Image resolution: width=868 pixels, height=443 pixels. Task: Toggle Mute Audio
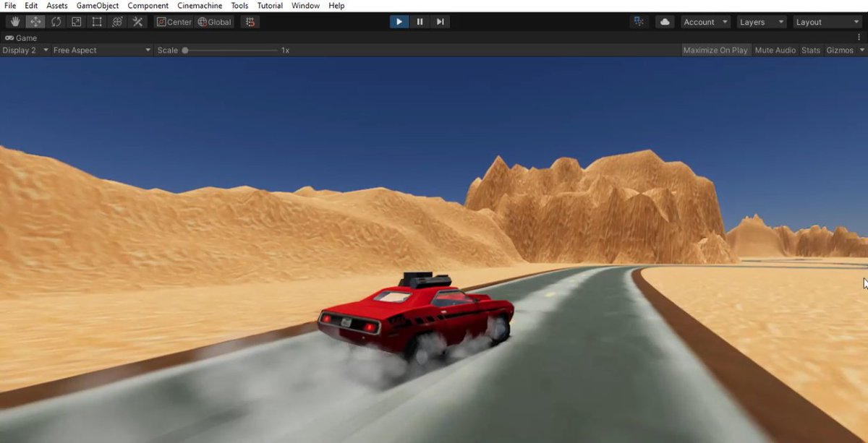775,50
